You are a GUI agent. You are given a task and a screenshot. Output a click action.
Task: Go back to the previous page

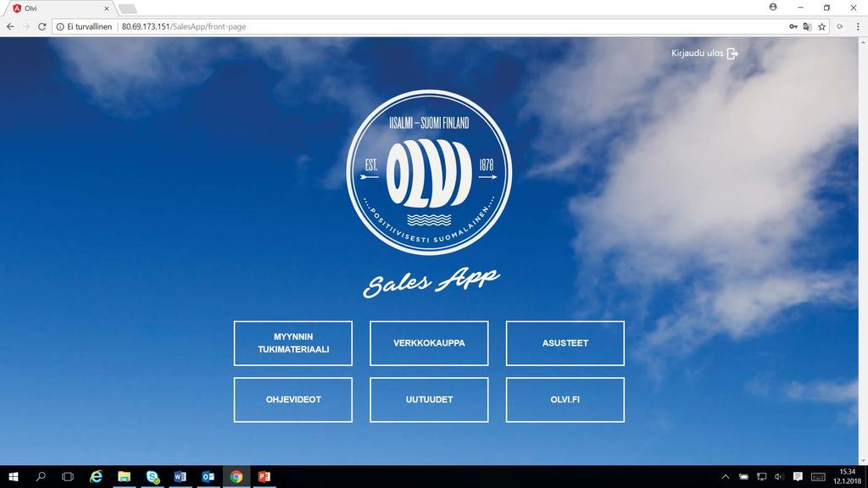point(10,26)
